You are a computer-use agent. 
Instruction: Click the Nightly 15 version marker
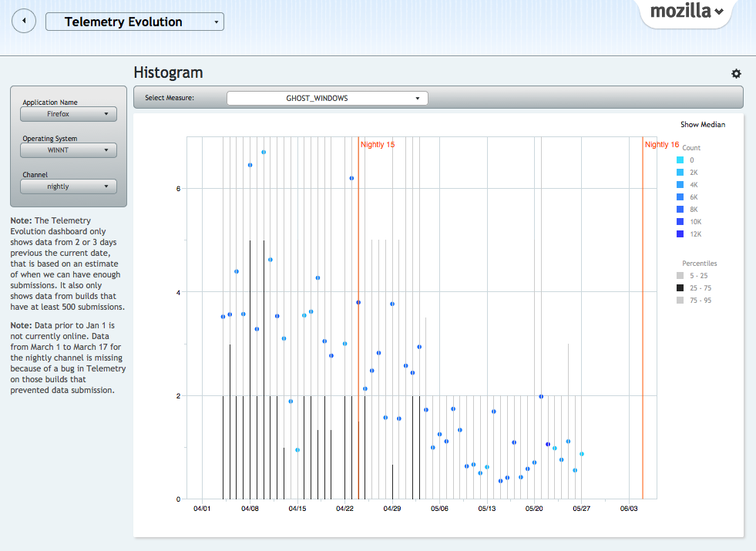(x=377, y=145)
